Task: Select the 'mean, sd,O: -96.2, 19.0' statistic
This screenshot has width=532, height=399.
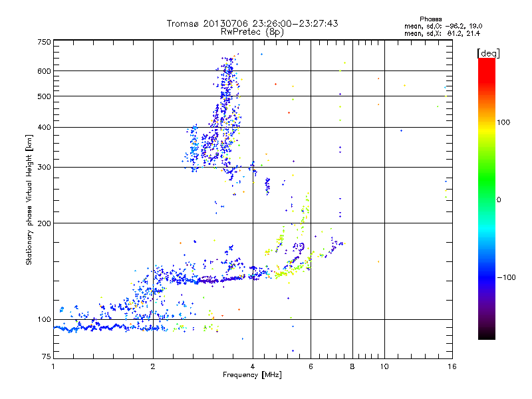Action: tap(443, 26)
